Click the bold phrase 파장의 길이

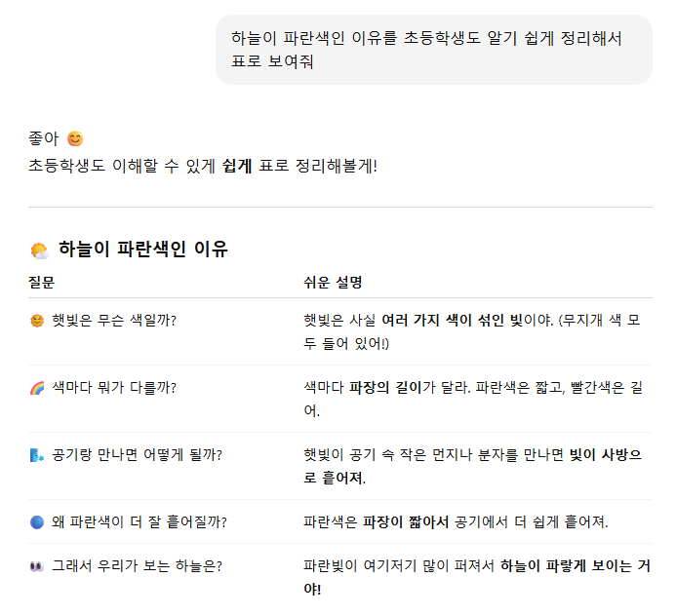[x=384, y=387]
